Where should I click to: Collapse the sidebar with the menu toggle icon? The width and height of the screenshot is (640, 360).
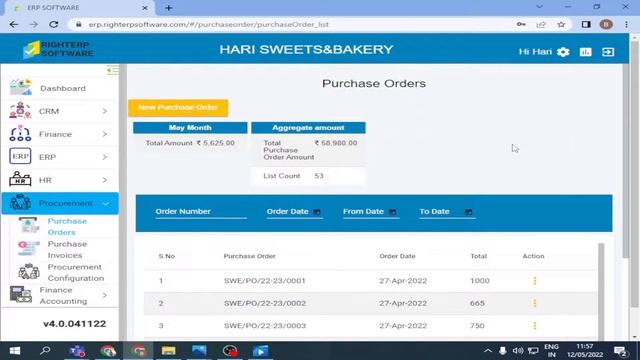(x=113, y=70)
